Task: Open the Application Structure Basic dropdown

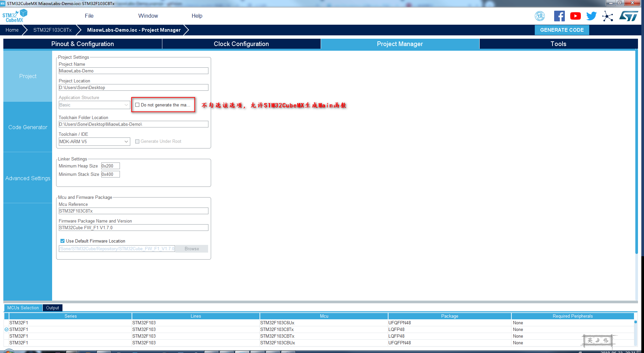Action: (94, 105)
